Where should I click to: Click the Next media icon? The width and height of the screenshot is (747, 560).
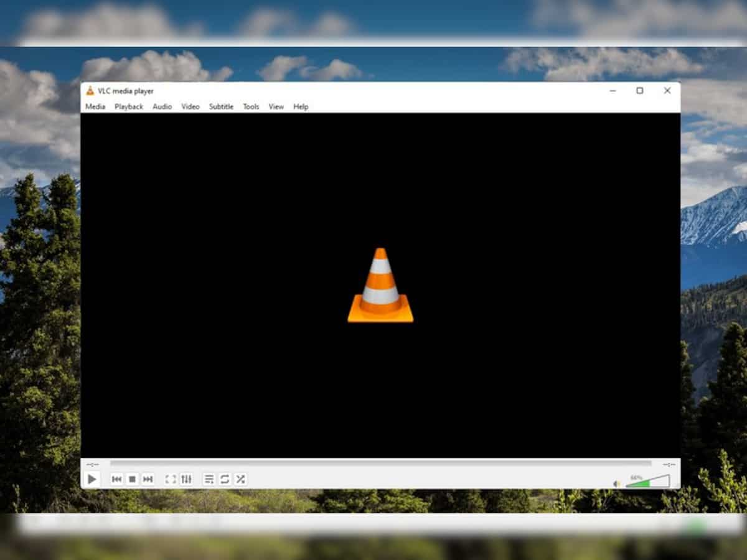click(x=148, y=479)
